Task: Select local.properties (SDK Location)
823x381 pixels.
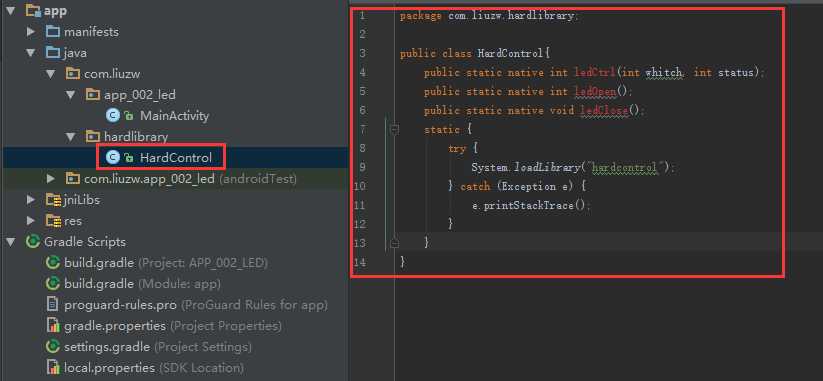Action: (154, 368)
